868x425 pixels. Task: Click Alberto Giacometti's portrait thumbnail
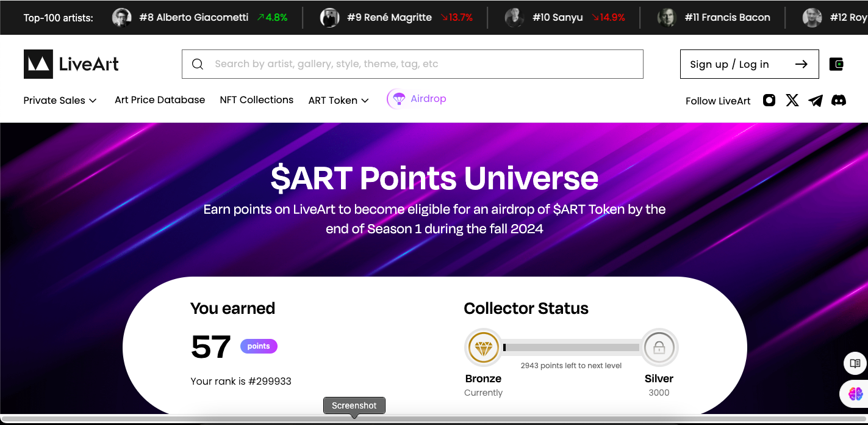point(122,18)
